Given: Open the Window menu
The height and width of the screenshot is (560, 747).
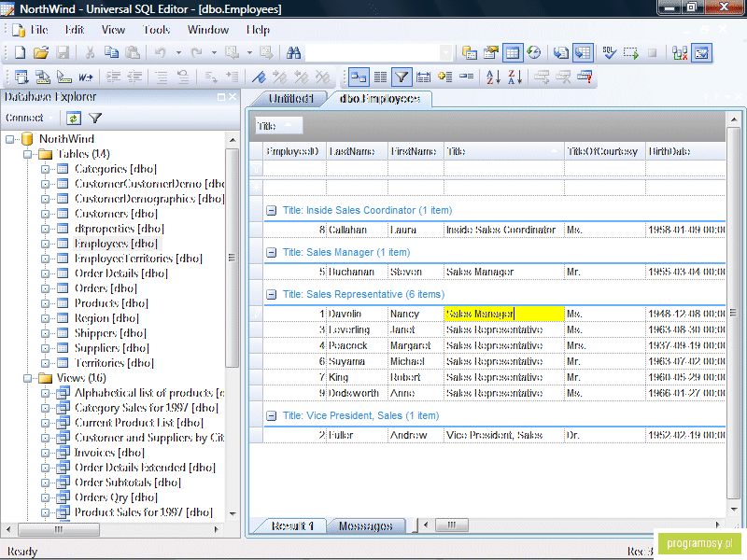Looking at the screenshot, I should (x=208, y=30).
